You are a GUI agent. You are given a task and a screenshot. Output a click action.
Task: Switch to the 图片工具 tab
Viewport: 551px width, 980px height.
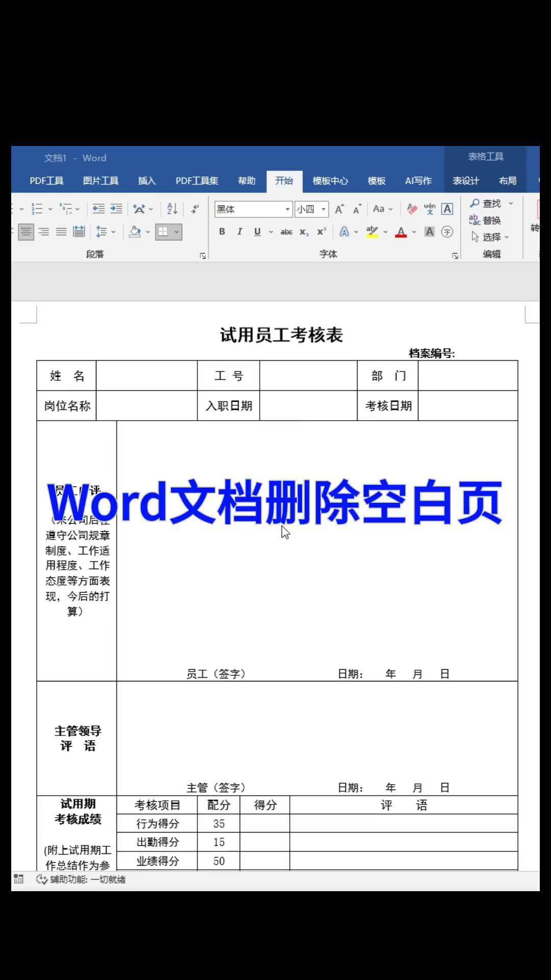[x=101, y=181]
